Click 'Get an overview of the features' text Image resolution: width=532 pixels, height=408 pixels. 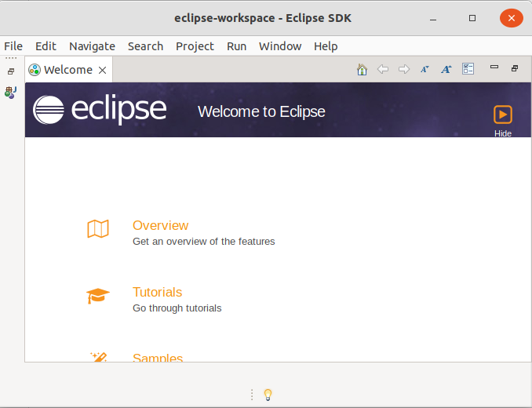pos(203,242)
